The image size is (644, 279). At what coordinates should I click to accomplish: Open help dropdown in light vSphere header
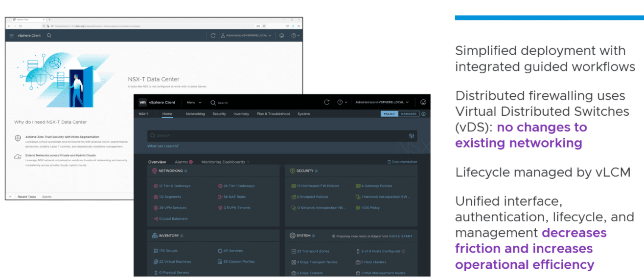296,36
